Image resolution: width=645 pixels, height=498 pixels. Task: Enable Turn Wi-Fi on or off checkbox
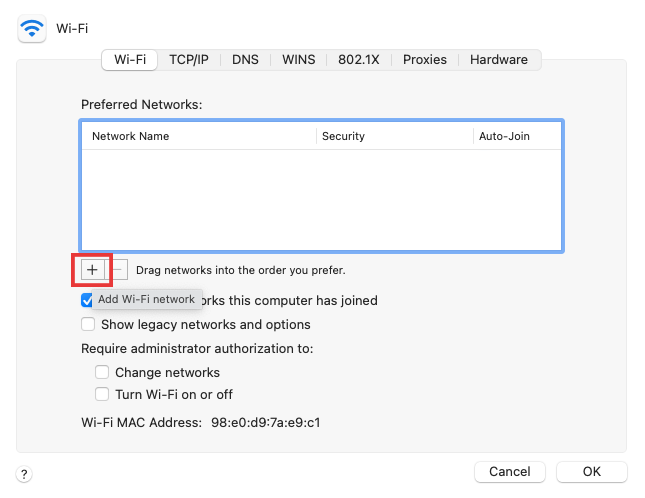[102, 394]
